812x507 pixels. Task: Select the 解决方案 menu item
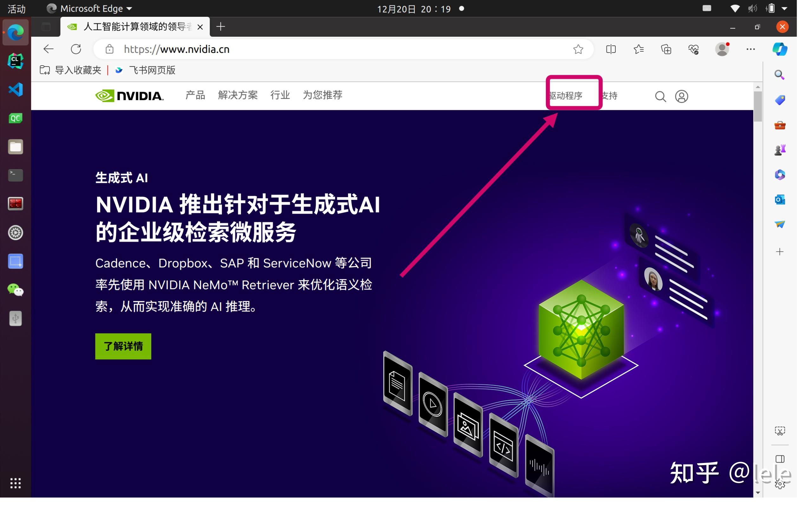pos(238,96)
